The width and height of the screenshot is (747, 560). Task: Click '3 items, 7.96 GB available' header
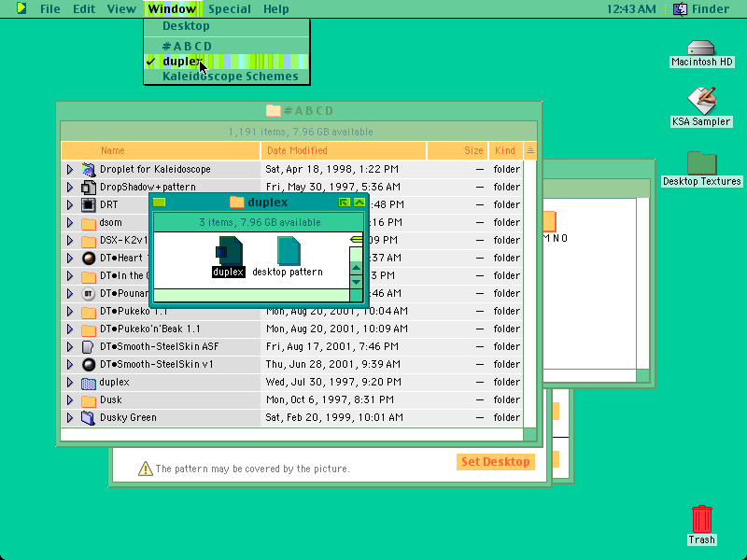click(x=261, y=222)
